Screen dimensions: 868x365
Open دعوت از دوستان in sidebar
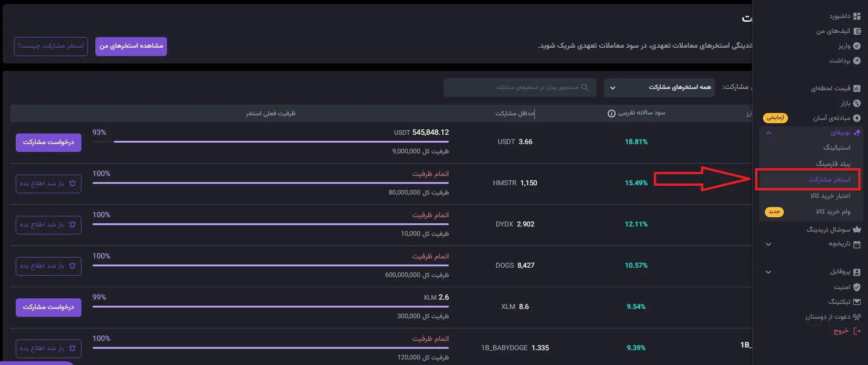coord(828,317)
